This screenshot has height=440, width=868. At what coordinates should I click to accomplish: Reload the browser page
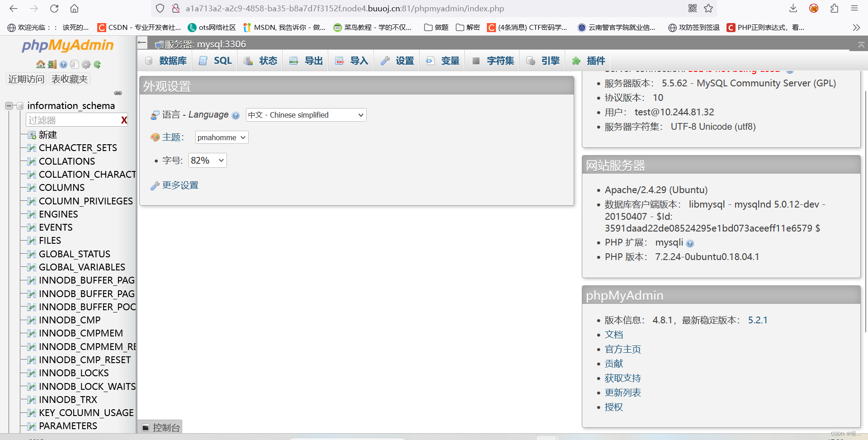tap(54, 8)
